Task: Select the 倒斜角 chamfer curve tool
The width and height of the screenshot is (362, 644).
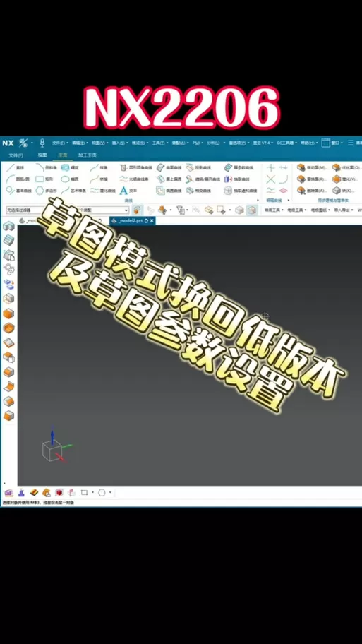Action: (47, 167)
